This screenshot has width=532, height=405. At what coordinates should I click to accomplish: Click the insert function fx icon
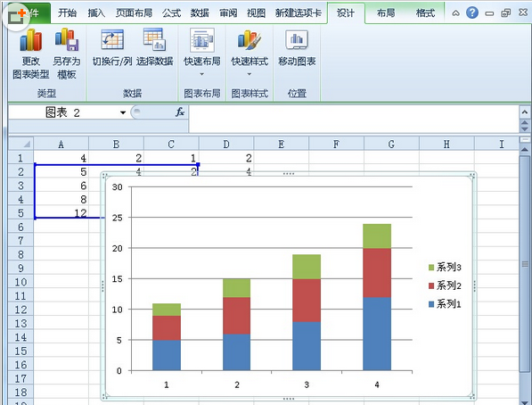[x=180, y=112]
